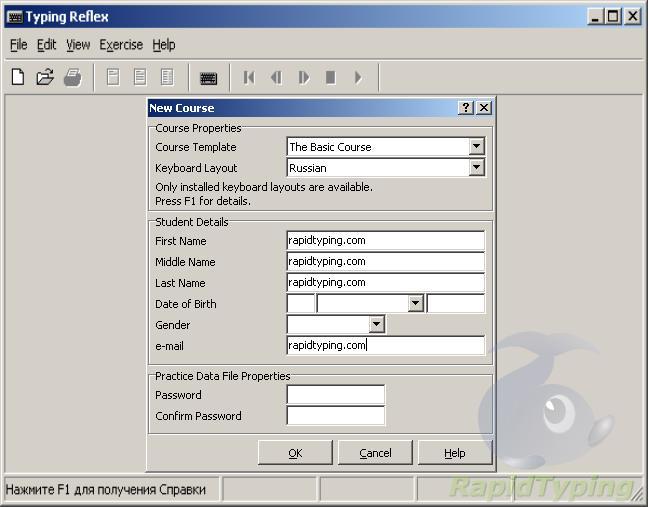
Task: Open the Gender dropdown
Action: coord(376,324)
